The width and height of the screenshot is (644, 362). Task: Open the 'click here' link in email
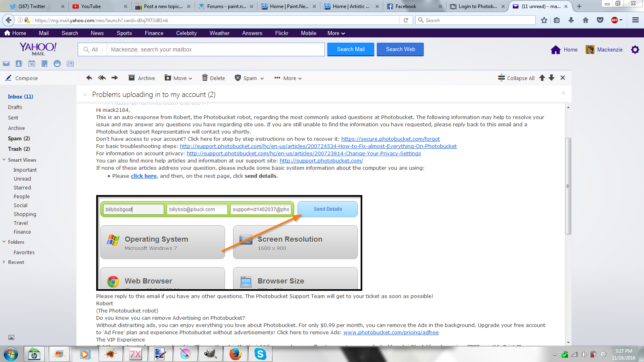144,176
